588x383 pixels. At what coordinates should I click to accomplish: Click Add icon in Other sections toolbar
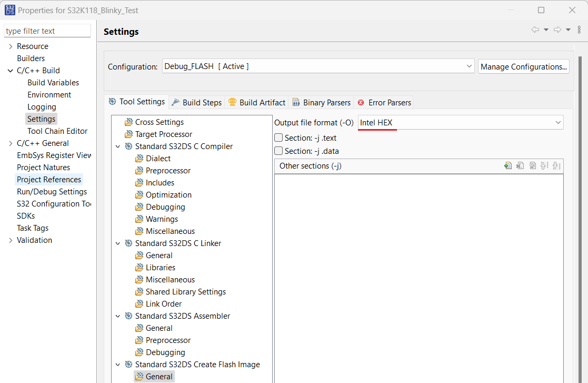point(508,165)
